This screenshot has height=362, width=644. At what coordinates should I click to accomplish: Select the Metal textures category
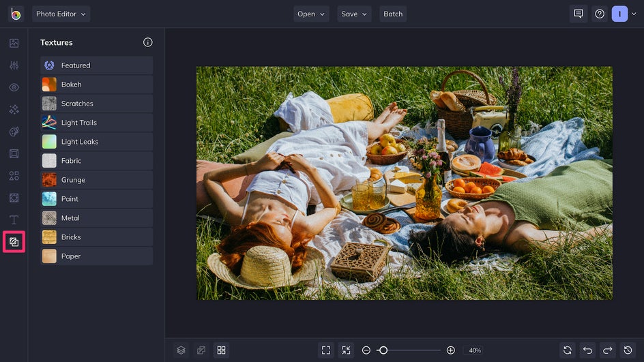coord(96,218)
